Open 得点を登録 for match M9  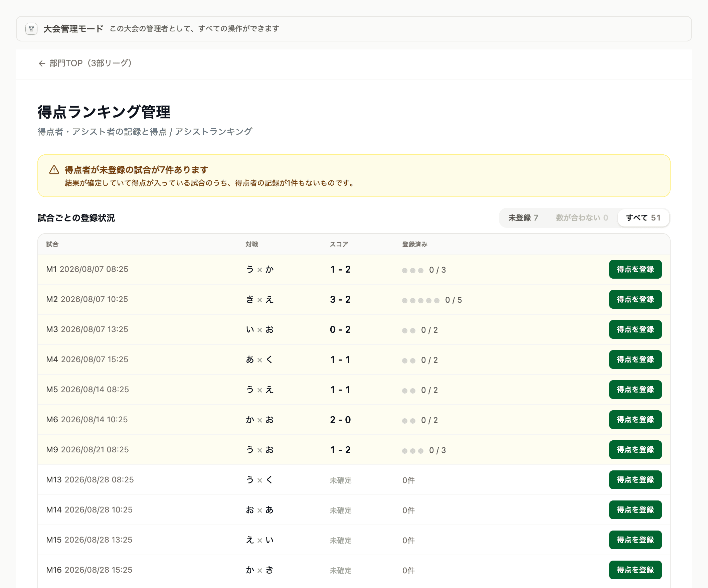[635, 449]
